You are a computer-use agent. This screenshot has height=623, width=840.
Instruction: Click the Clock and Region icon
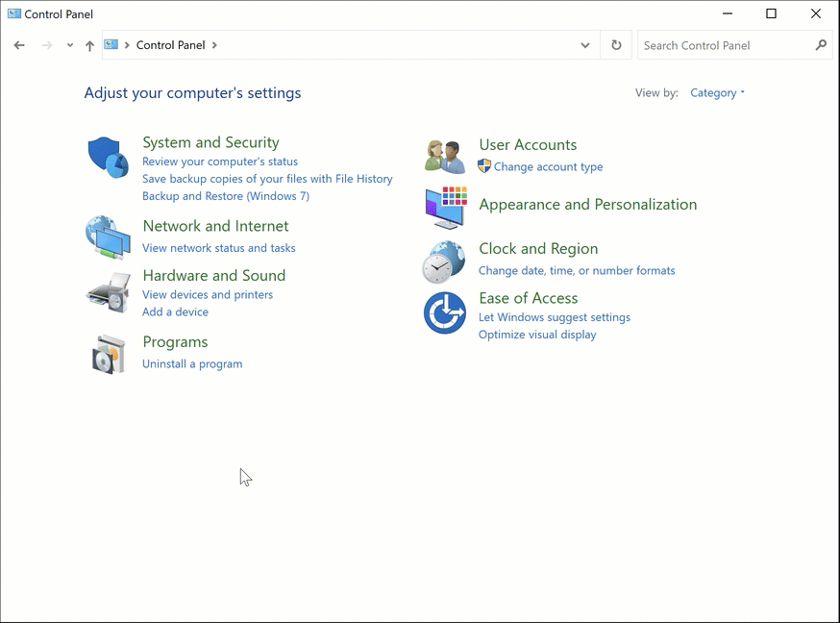click(444, 262)
